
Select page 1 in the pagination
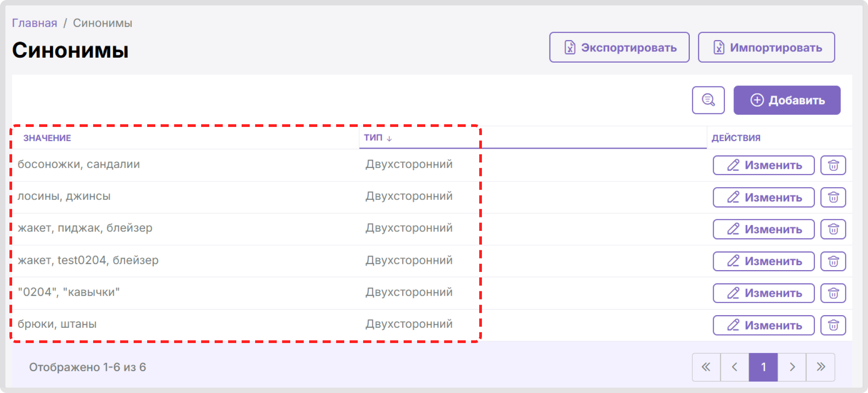763,367
